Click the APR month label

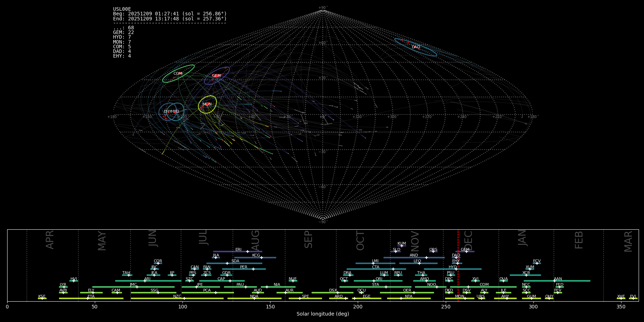50,240
